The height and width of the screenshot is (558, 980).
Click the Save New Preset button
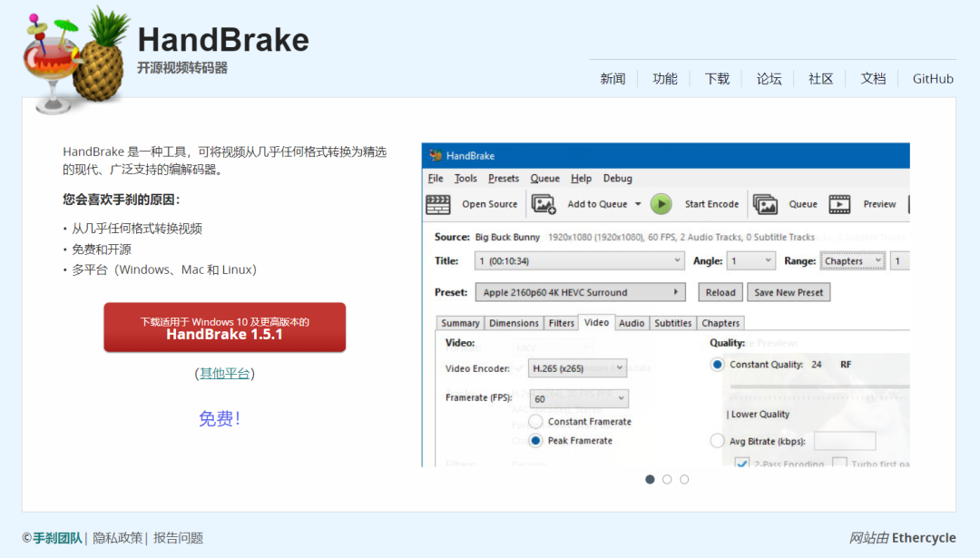pyautogui.click(x=789, y=292)
